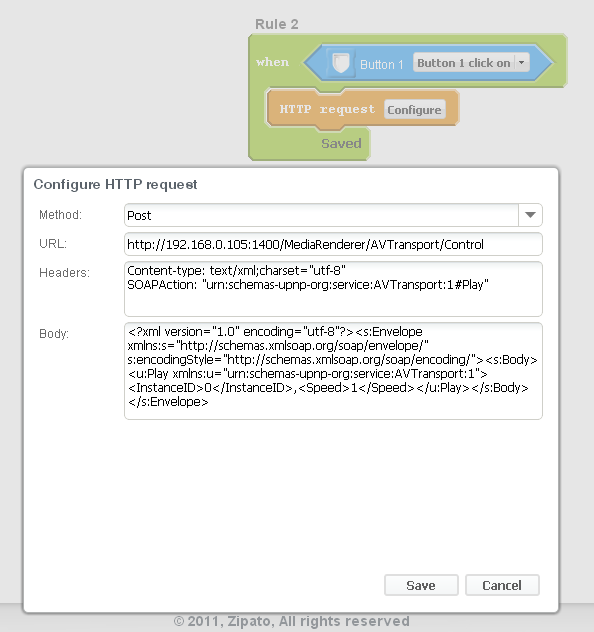
Task: Click inside the Body XML text area
Action: [333, 371]
